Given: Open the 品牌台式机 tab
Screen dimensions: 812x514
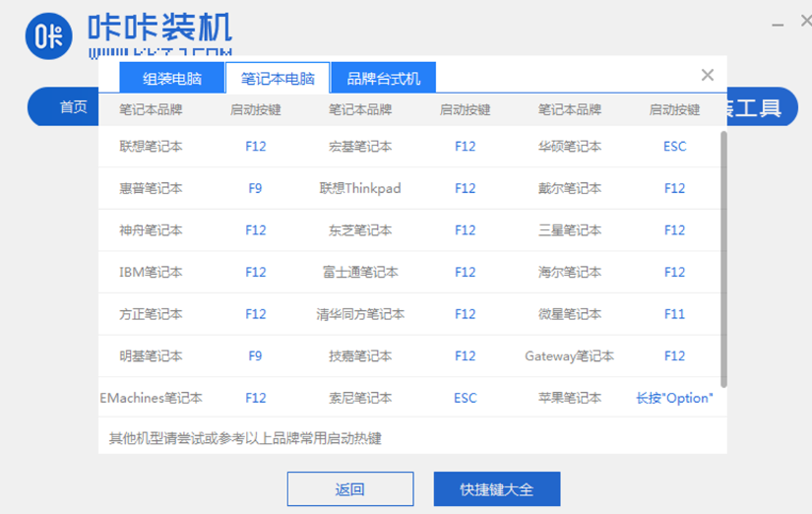Looking at the screenshot, I should pyautogui.click(x=383, y=79).
